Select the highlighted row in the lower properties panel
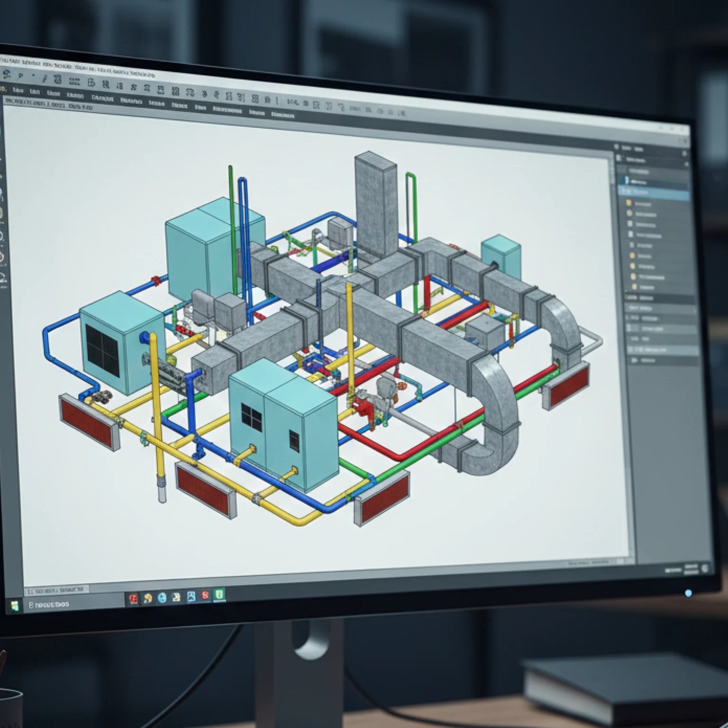The width and height of the screenshot is (728, 728). pos(663,350)
